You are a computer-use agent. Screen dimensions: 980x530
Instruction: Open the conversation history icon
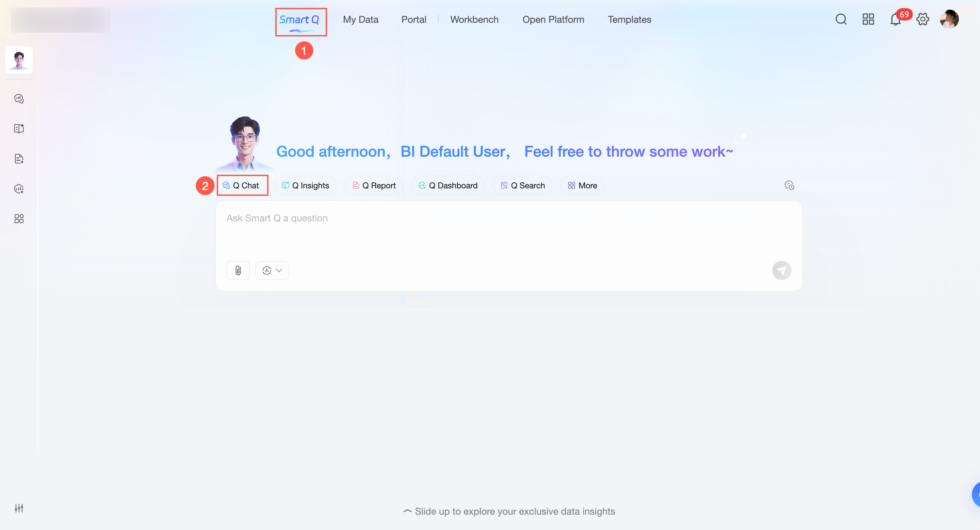pos(789,185)
